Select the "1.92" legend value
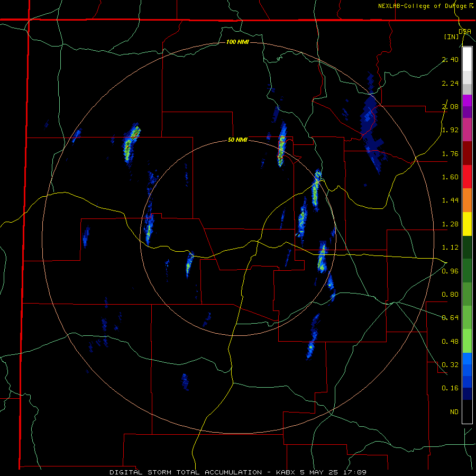 450,130
